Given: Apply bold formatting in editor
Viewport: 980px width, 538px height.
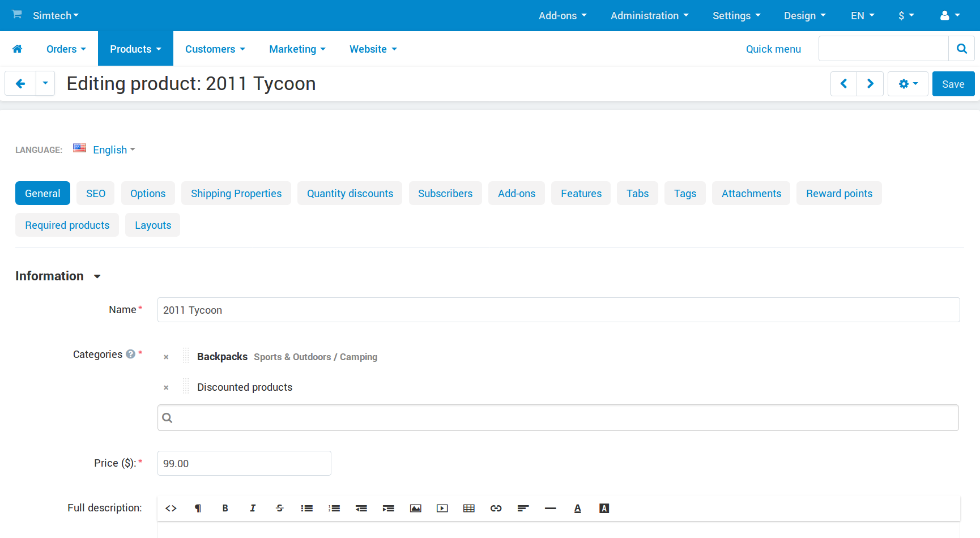Looking at the screenshot, I should click(225, 509).
